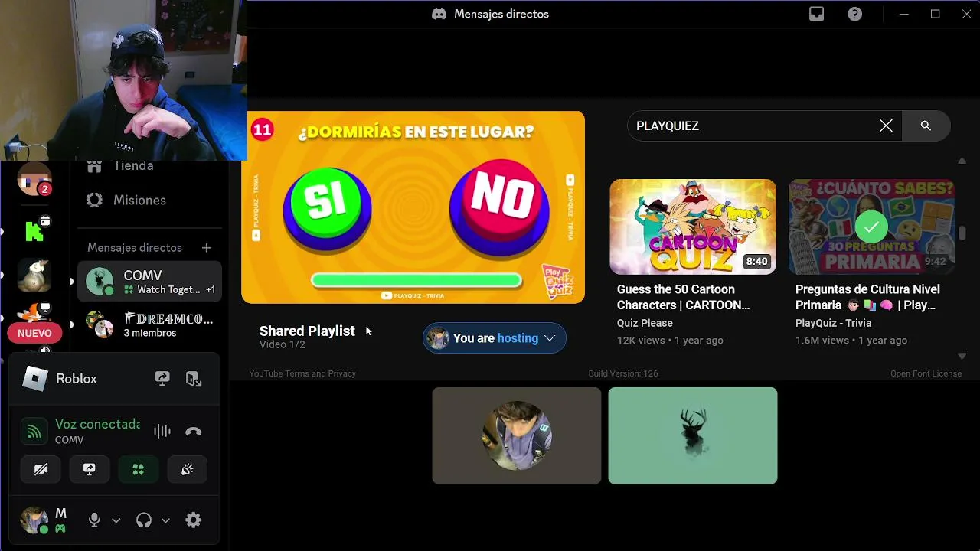The width and height of the screenshot is (980, 551).
Task: Open Misiones in the sidebar
Action: point(126,200)
